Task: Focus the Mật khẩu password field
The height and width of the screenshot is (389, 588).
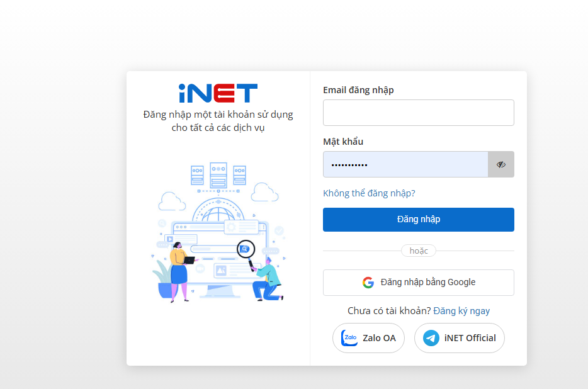Action: pos(405,164)
